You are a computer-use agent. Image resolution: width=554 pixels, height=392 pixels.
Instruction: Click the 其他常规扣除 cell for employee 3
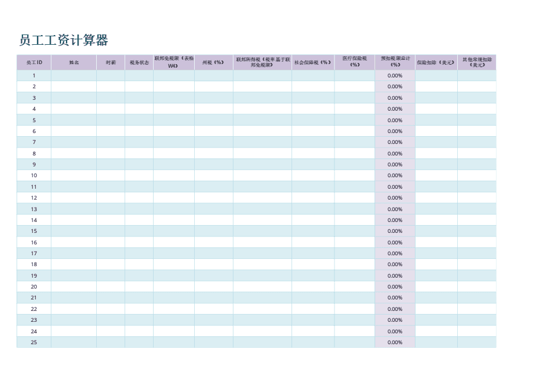click(477, 98)
